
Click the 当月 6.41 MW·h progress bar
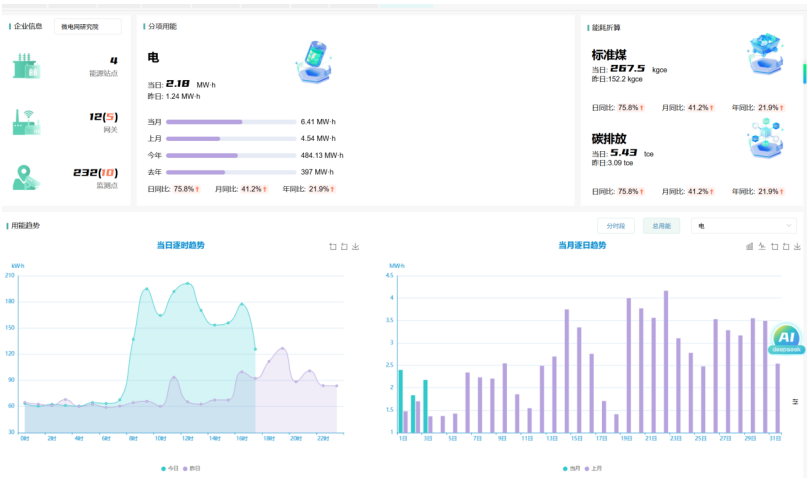click(x=230, y=122)
